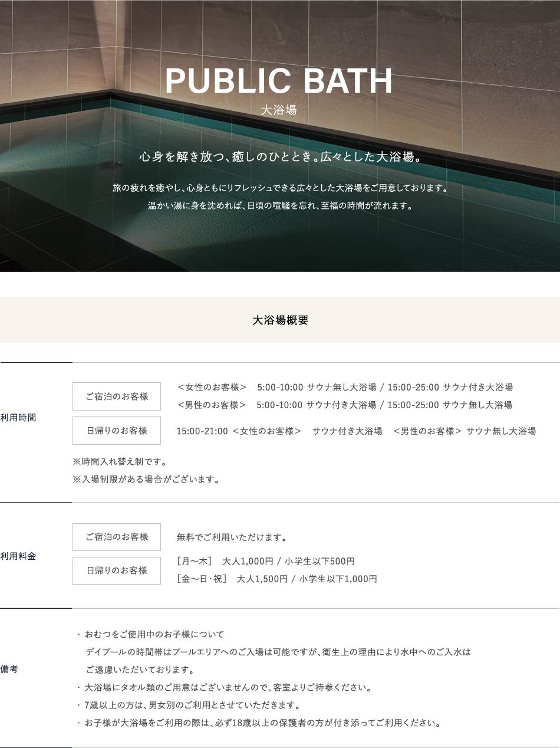Click the 備考 row label
This screenshot has height=748, width=560.
pos(9,670)
